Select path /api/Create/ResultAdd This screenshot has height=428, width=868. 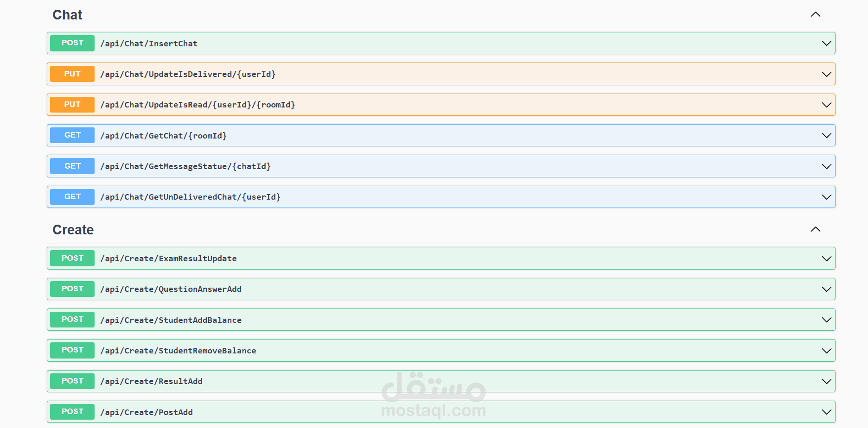point(152,381)
